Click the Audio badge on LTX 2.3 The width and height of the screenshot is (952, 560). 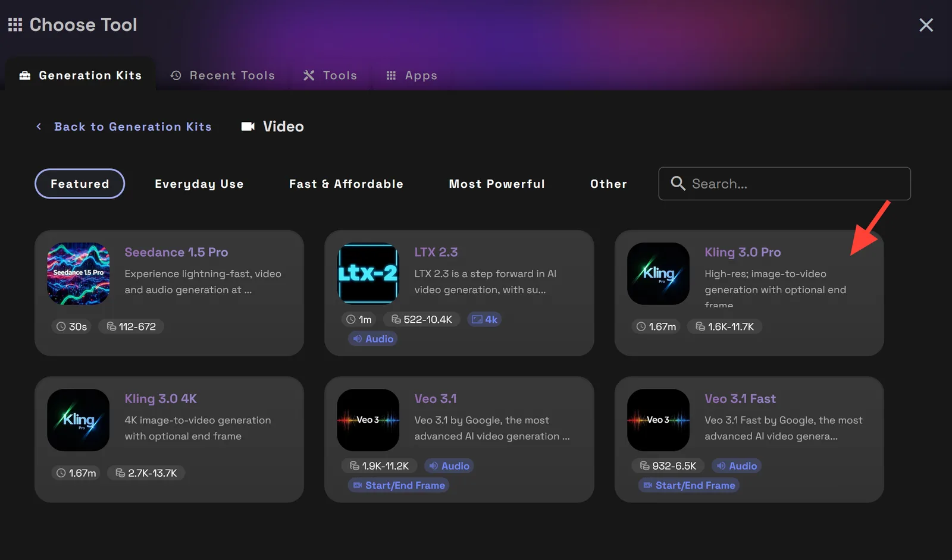373,339
